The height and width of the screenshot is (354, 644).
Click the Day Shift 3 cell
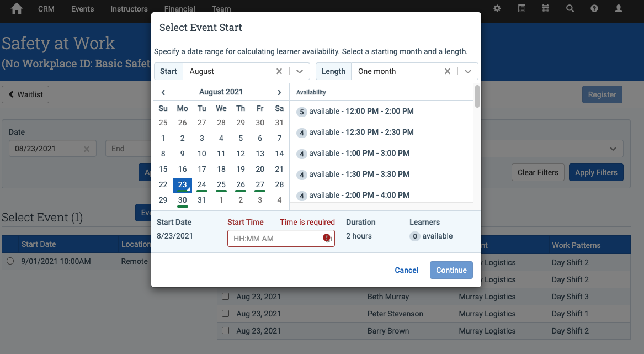coord(570,297)
